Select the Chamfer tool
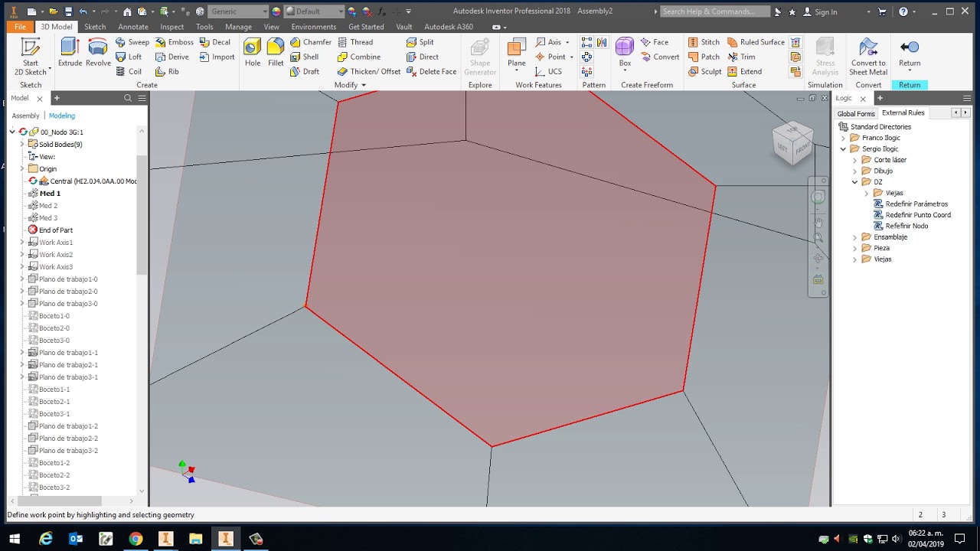 point(310,42)
